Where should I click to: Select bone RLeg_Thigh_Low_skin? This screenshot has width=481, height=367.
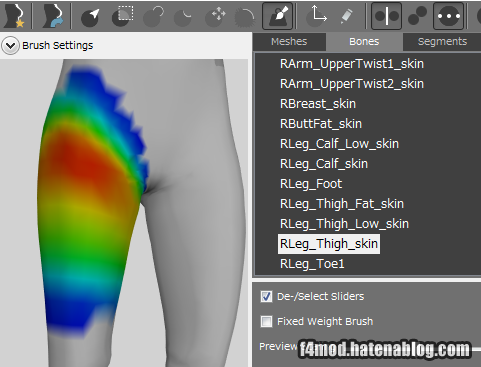[x=344, y=224]
